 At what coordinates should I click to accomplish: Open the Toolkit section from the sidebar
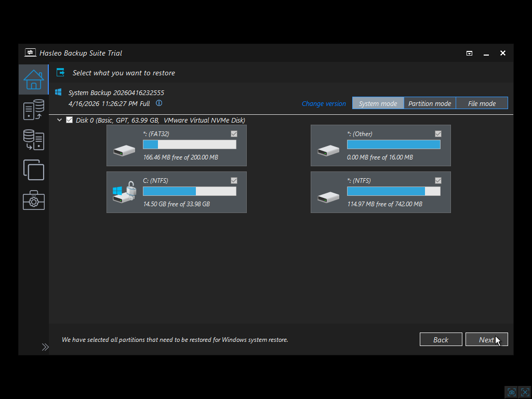coord(33,200)
